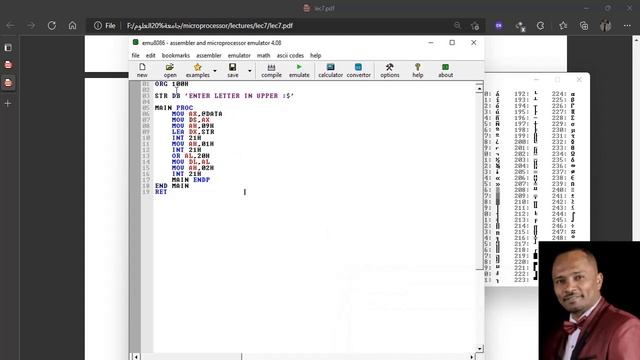Open the math menu
The image size is (640, 360).
[x=263, y=56]
